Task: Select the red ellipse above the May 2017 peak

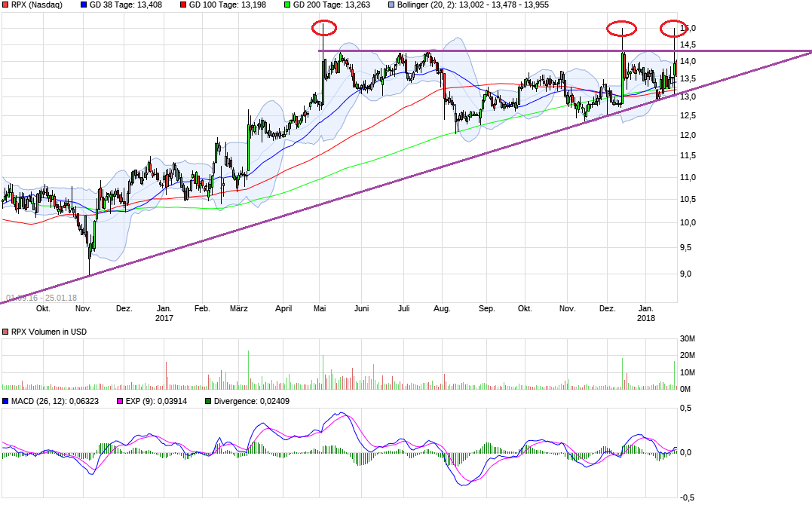Action: click(323, 29)
